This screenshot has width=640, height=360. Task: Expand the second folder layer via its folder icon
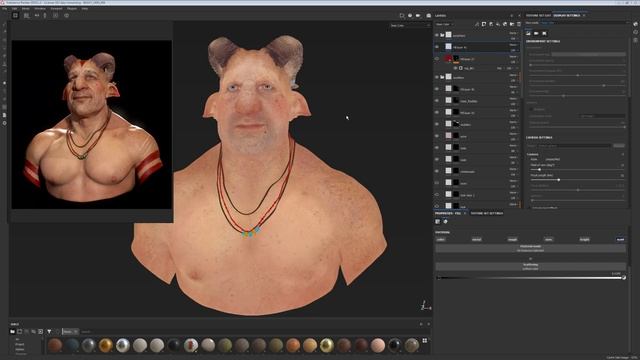tap(442, 77)
